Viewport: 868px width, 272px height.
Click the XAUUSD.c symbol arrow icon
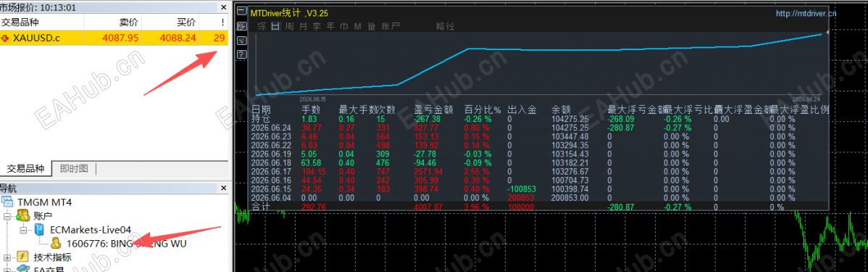[x=6, y=38]
